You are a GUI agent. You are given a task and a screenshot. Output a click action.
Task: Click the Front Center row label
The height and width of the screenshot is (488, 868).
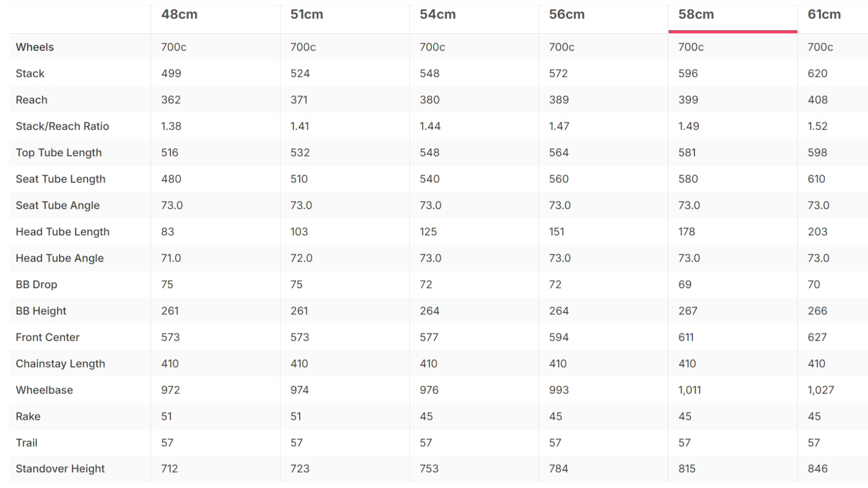coord(47,337)
